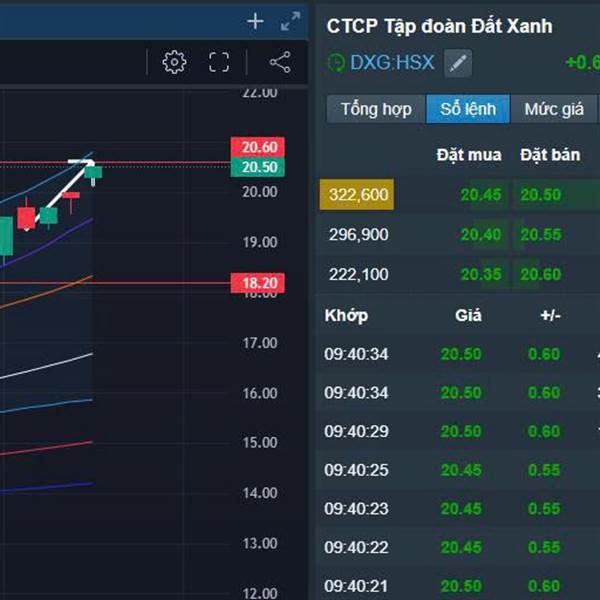This screenshot has width=600, height=600.
Task: Click ask price 20.60 under Đặt bán
Action: [x=541, y=274]
